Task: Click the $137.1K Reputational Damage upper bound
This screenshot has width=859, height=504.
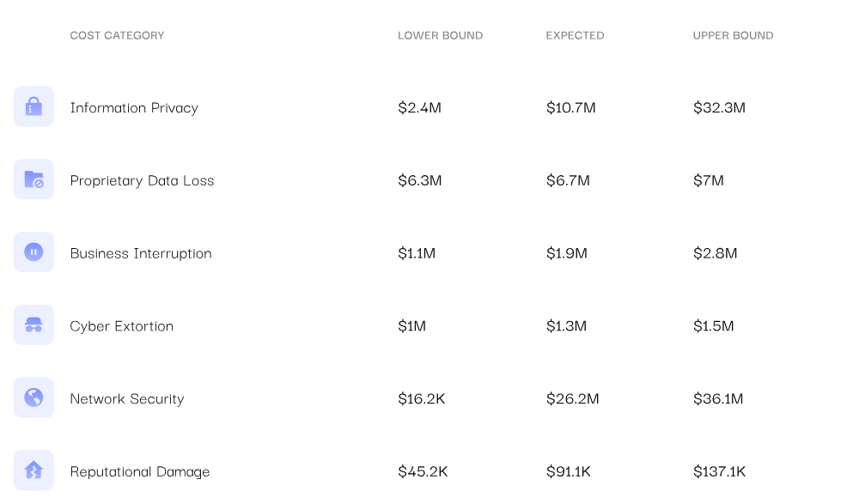Action: [719, 471]
